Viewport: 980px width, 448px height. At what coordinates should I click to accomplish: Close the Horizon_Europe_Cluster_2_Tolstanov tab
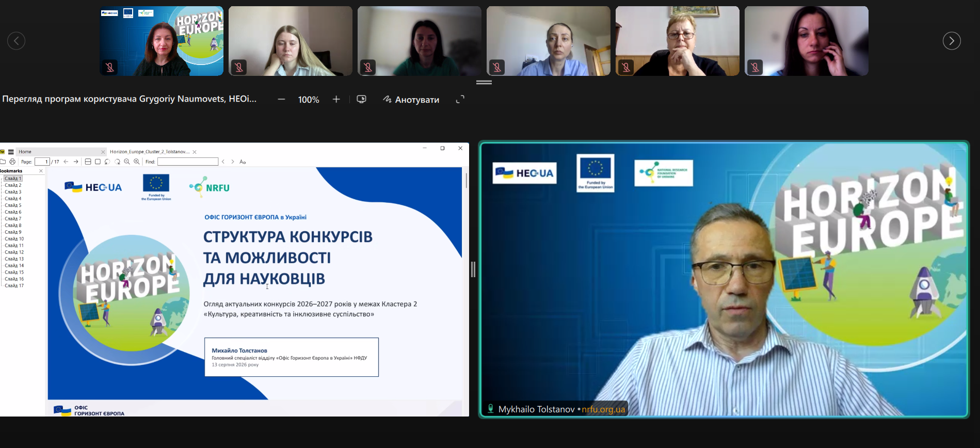point(195,152)
